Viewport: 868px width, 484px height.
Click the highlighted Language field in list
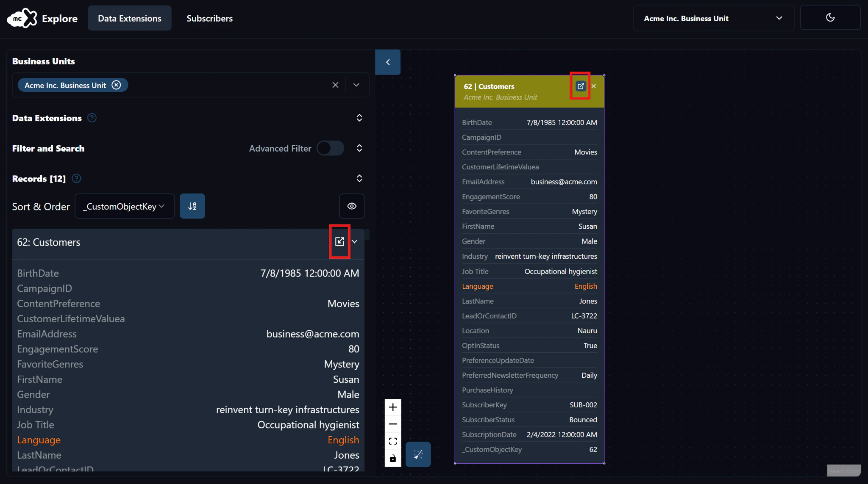39,440
